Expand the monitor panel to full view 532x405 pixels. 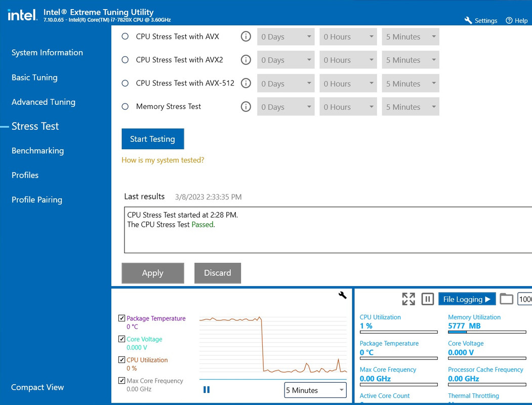tap(408, 299)
